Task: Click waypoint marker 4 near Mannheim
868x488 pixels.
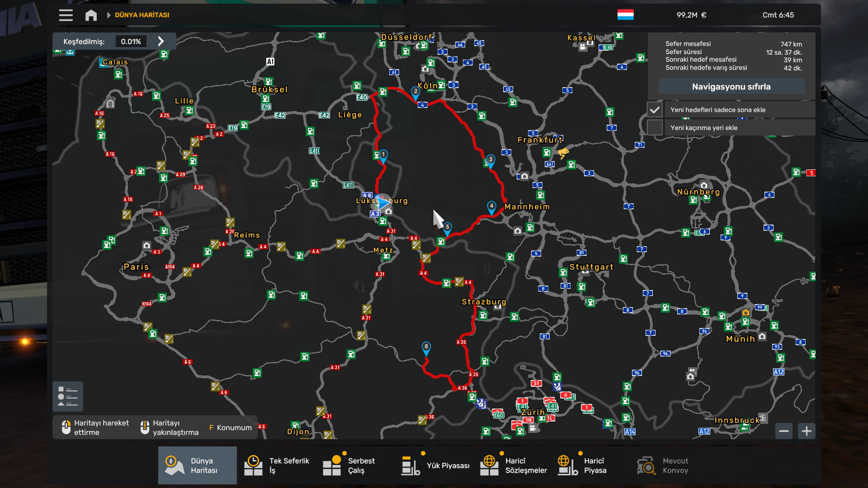Action: coord(491,206)
